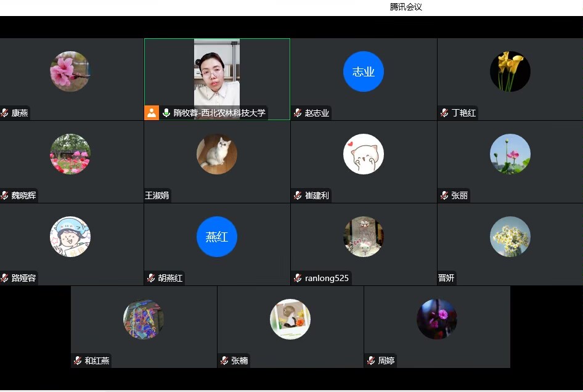Click the muted mic icon next to 和红燕

[x=78, y=361]
